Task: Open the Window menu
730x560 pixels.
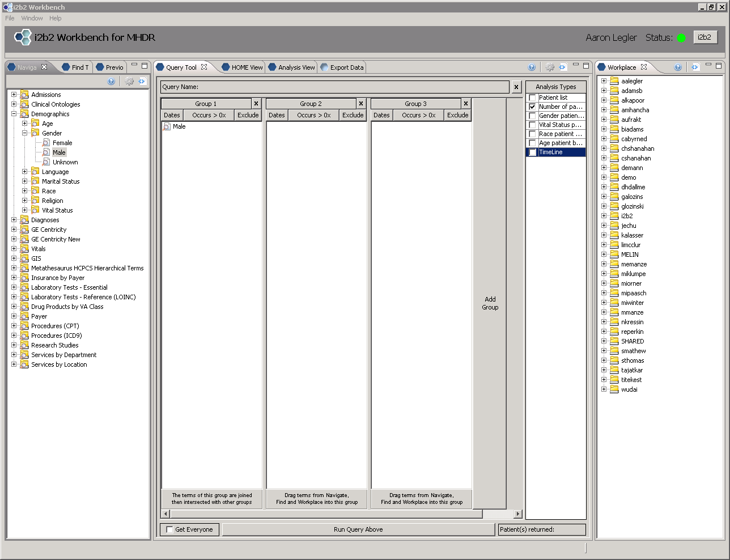Action: coord(32,18)
